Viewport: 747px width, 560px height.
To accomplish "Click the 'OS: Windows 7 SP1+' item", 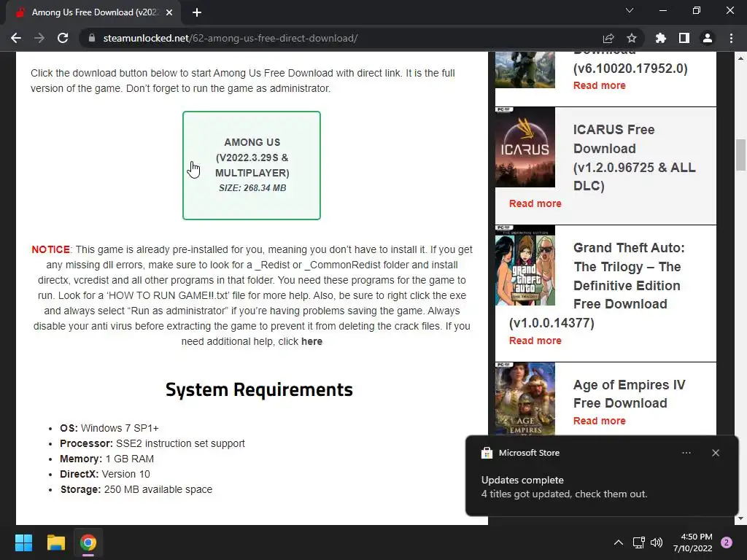I will click(109, 428).
